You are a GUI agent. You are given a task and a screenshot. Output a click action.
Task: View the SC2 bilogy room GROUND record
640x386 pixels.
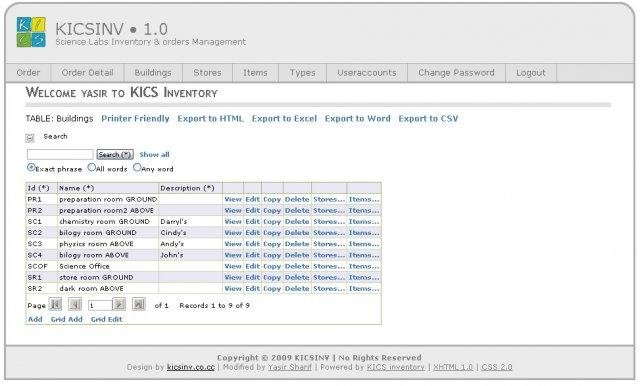point(233,233)
